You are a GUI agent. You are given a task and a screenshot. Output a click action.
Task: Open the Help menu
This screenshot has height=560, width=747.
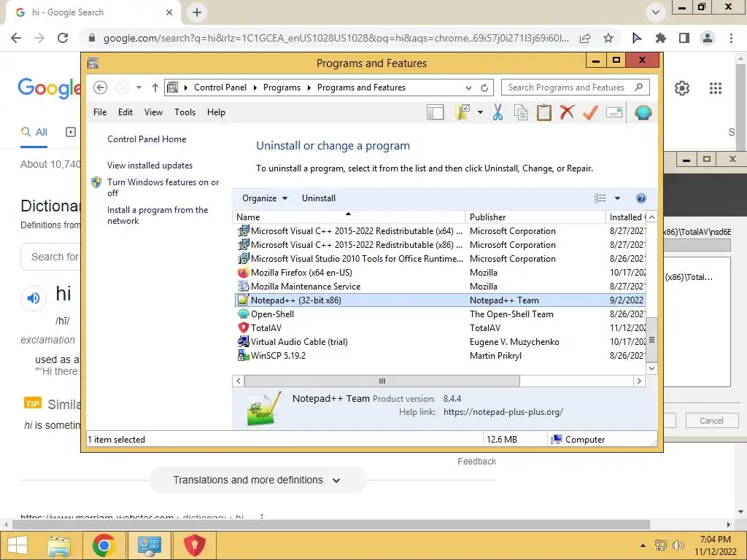(216, 112)
